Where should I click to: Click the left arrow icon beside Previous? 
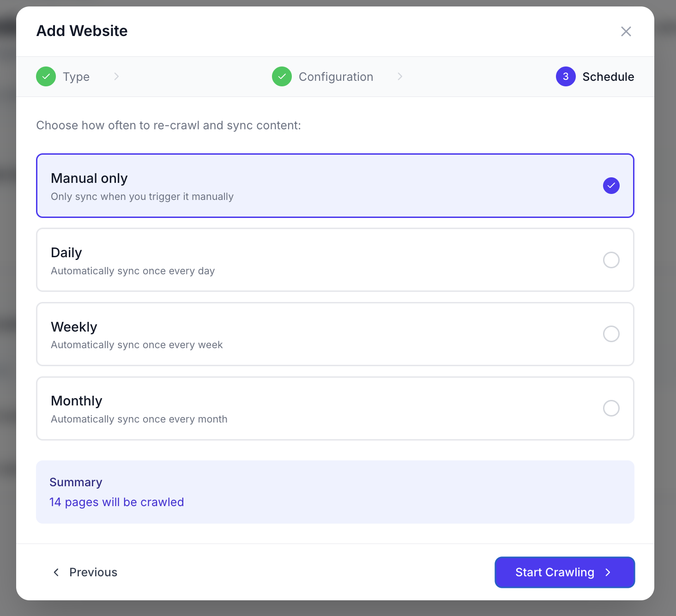click(x=56, y=572)
